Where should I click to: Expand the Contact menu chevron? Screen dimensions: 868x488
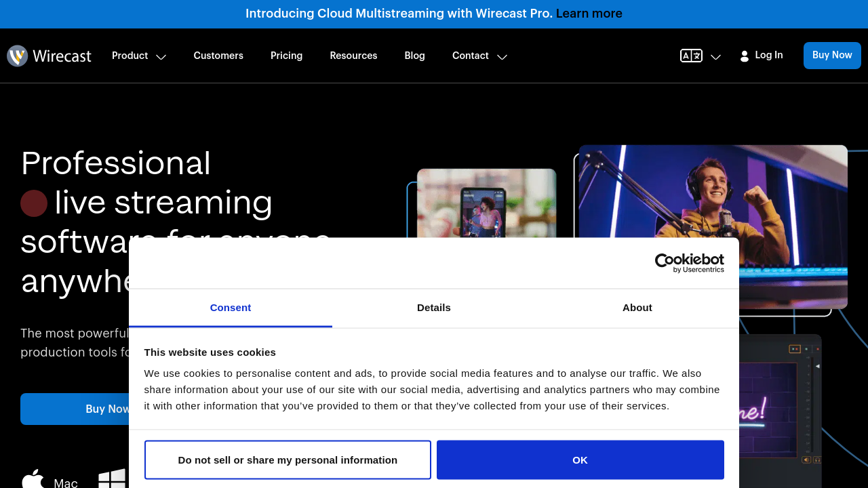[x=502, y=57]
